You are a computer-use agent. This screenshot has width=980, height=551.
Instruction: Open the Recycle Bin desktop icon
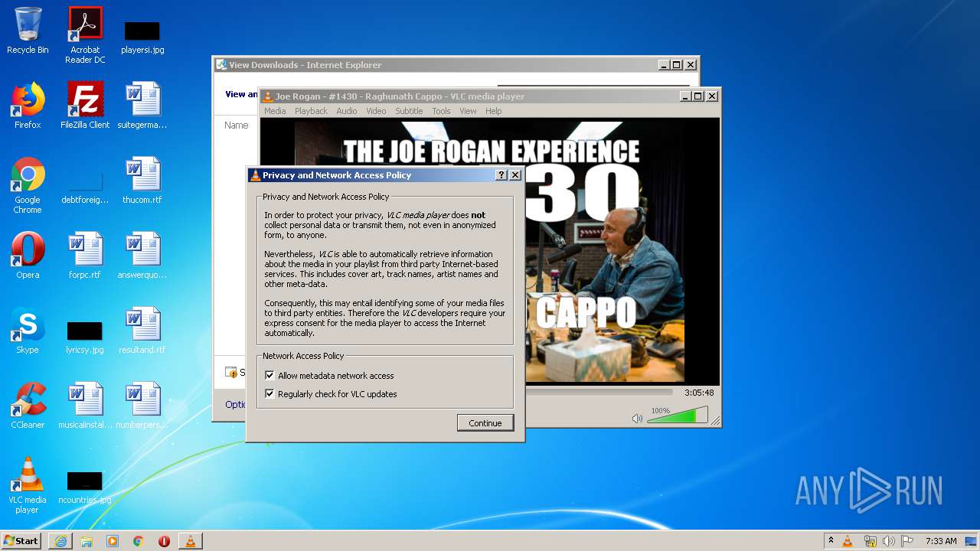tap(28, 31)
